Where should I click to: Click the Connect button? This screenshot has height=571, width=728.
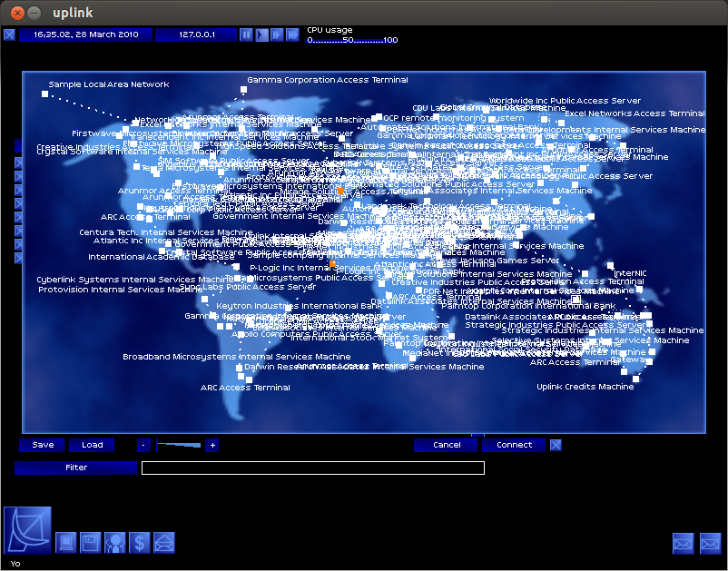pyautogui.click(x=515, y=445)
